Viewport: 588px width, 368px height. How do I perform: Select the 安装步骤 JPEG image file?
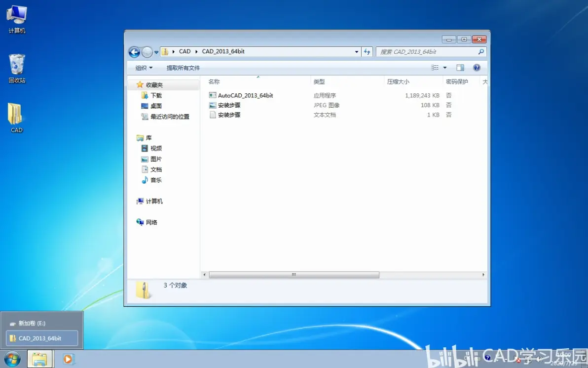coord(224,105)
